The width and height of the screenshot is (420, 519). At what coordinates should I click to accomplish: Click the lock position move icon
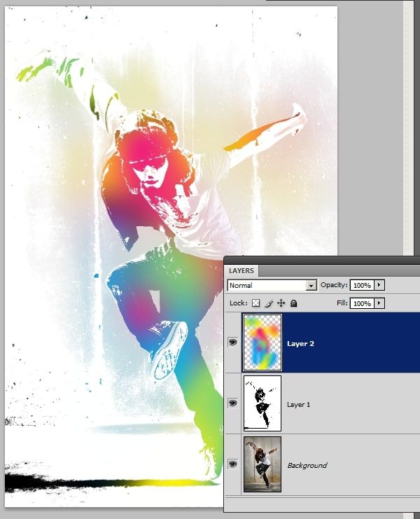click(x=281, y=303)
